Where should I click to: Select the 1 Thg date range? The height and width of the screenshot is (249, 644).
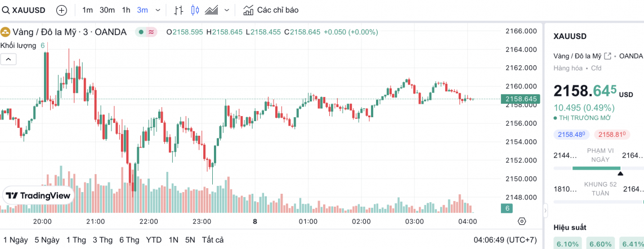76,239
